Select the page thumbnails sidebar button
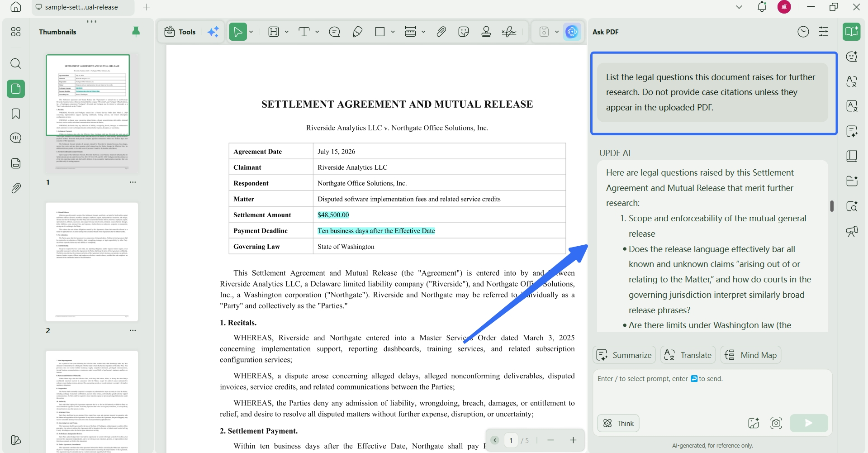The height and width of the screenshot is (453, 868). 16,89
